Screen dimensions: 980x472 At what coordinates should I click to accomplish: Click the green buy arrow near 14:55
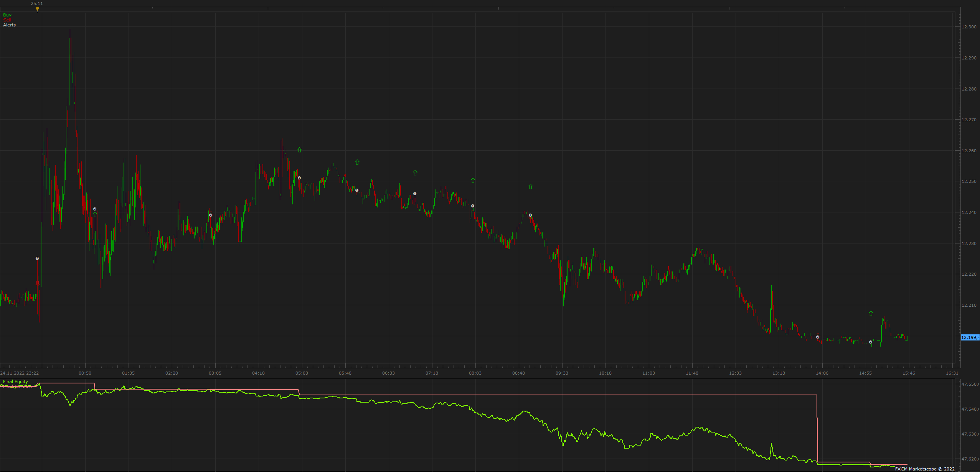pyautogui.click(x=871, y=314)
